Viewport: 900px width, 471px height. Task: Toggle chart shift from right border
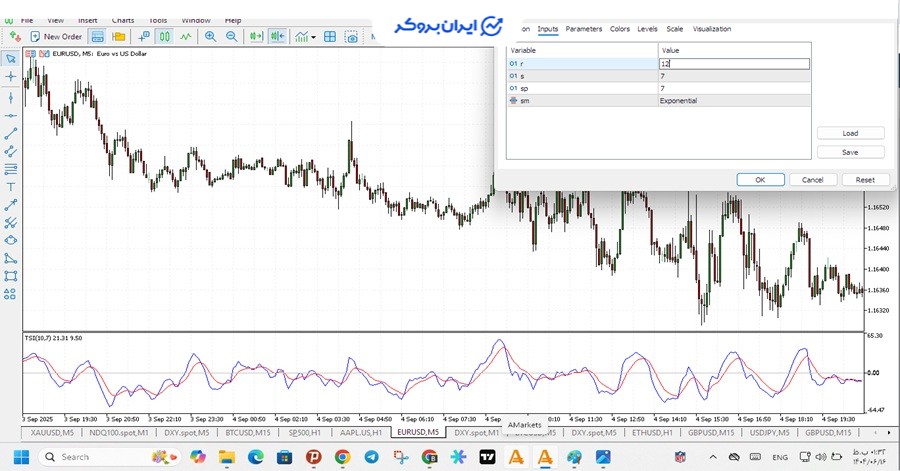coord(277,37)
